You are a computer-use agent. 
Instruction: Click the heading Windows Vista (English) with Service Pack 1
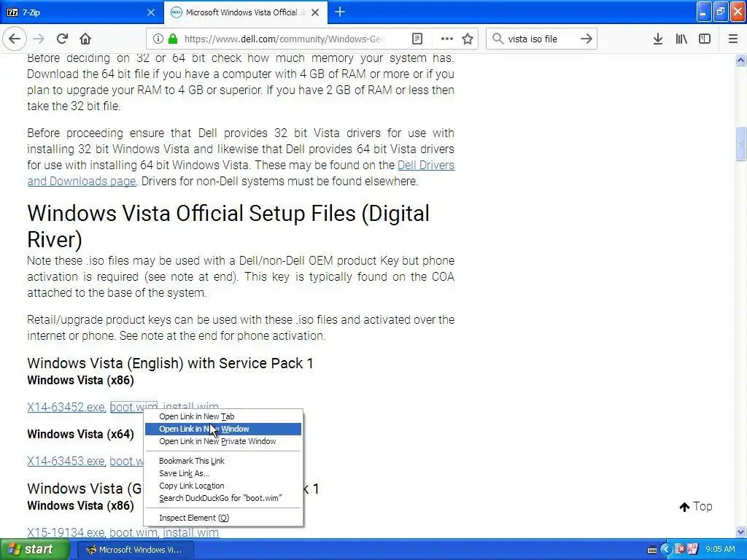(170, 363)
